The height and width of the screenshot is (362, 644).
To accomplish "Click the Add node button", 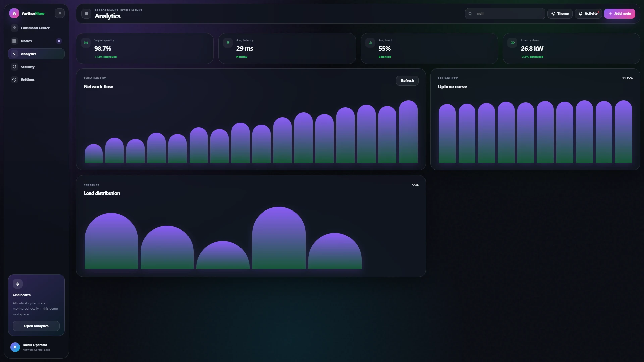I will tap(620, 14).
